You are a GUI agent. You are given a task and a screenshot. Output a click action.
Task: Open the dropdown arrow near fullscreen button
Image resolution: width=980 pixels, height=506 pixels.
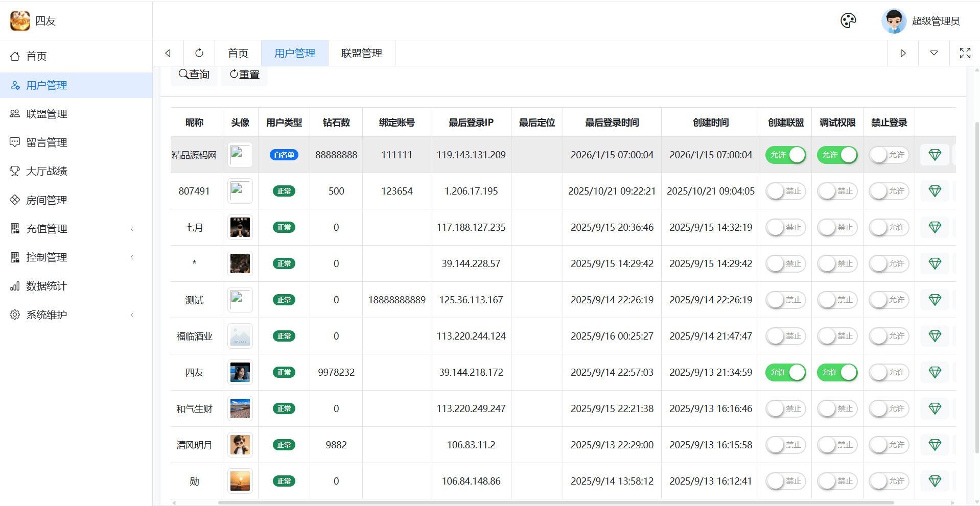click(x=935, y=53)
